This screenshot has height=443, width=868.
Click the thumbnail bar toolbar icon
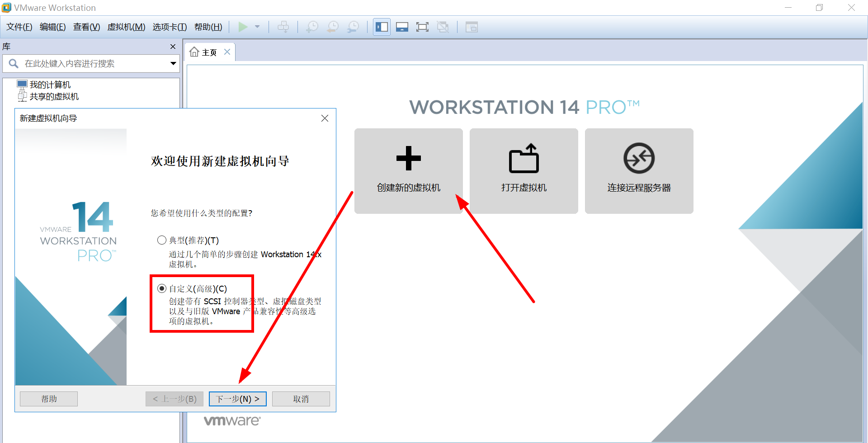[x=402, y=27]
